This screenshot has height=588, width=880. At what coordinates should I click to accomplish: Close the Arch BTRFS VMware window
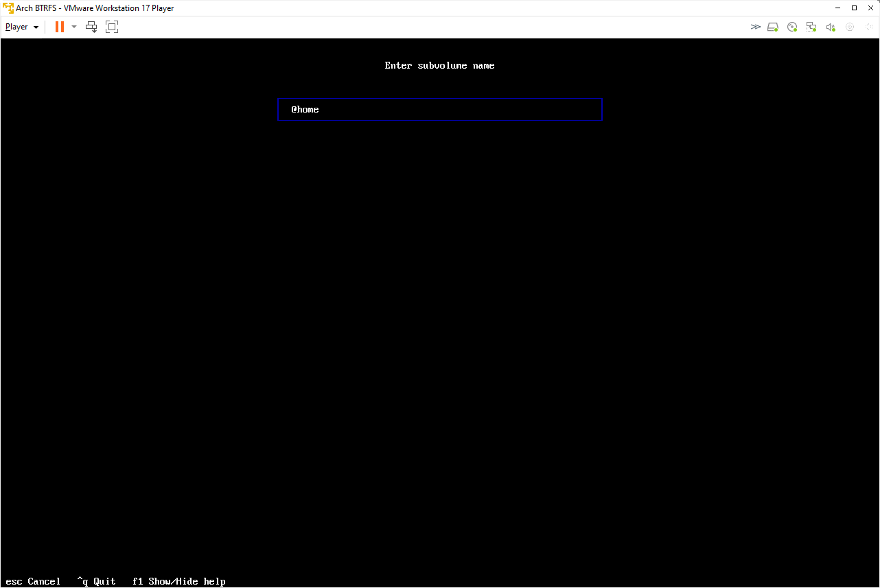870,8
